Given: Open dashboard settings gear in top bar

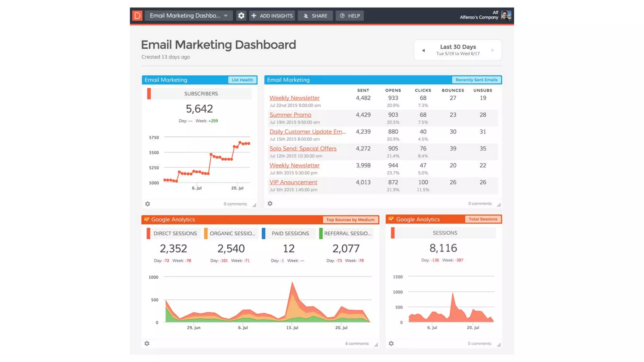Looking at the screenshot, I should [x=241, y=15].
